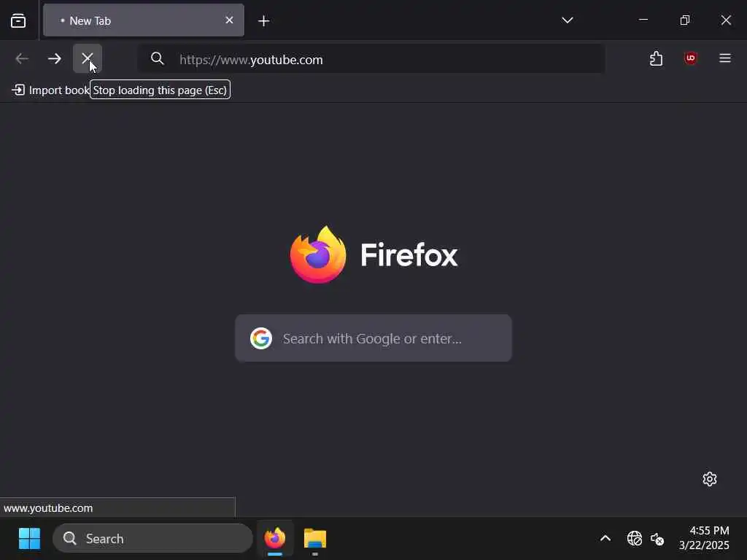This screenshot has height=560, width=747.
Task: Open clock showing 4:55 PM 3/22/2025
Action: coord(704,537)
